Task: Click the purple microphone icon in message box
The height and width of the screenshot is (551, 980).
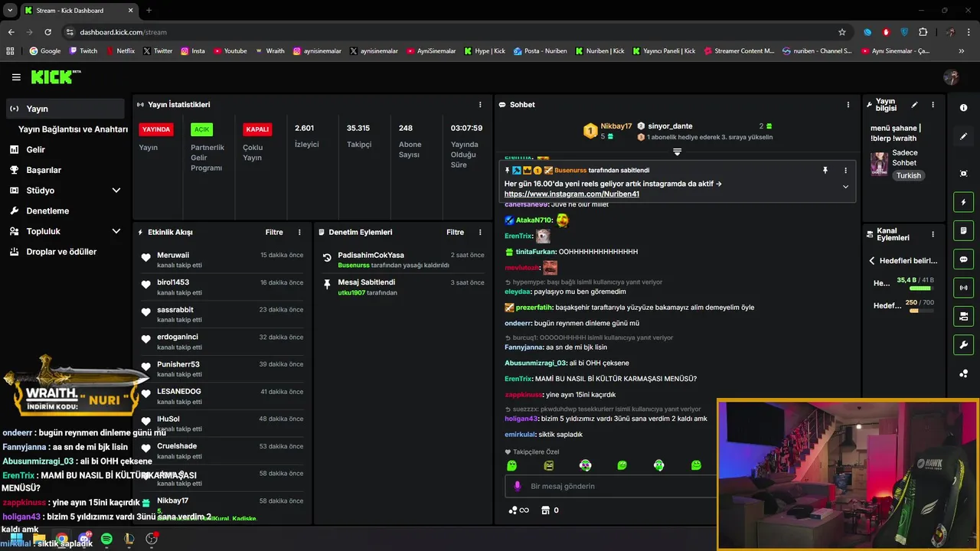Action: click(x=517, y=486)
